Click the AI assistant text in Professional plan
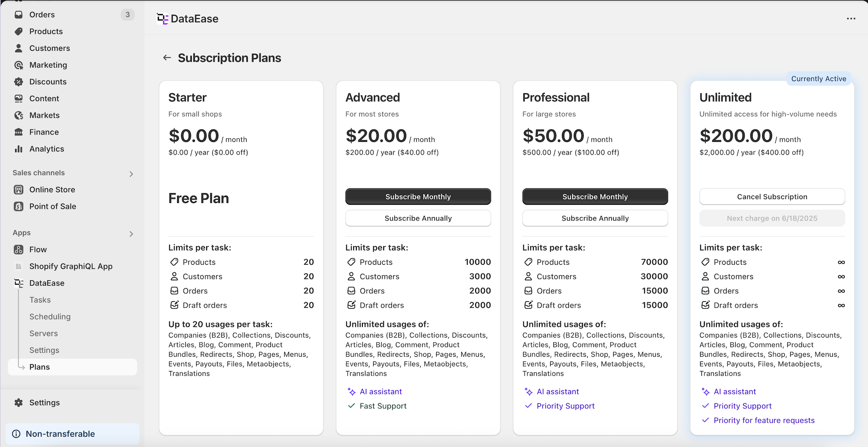This screenshot has width=868, height=447. pos(558,392)
